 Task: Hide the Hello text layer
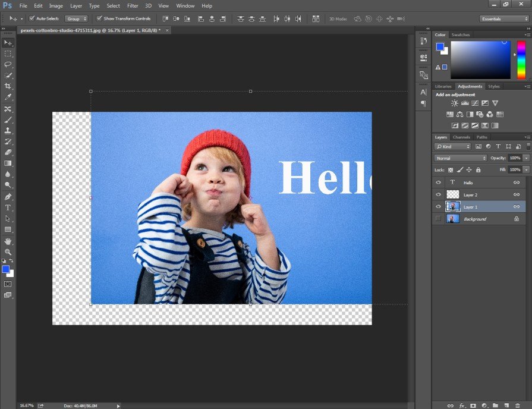pyautogui.click(x=438, y=183)
